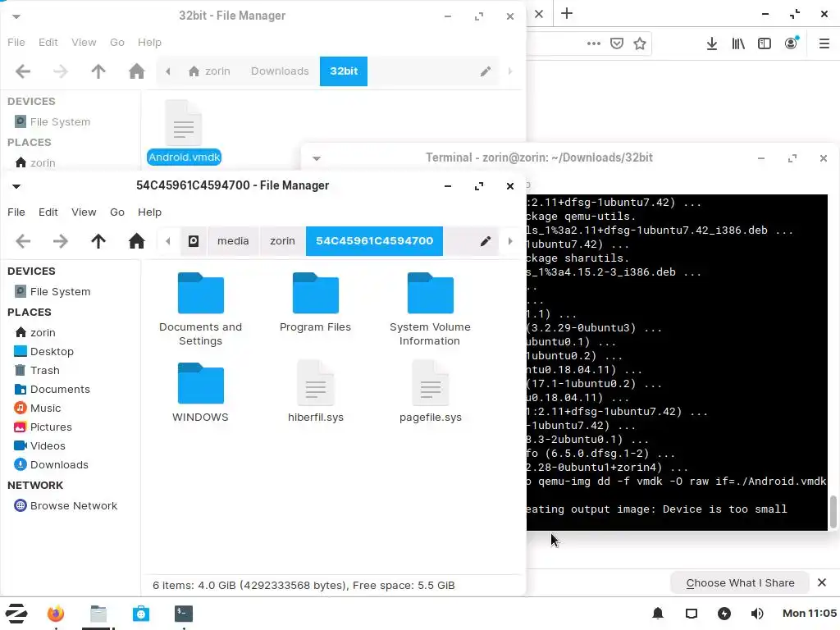Open the Firefox hamburger menu
840x630 pixels.
[x=824, y=43]
